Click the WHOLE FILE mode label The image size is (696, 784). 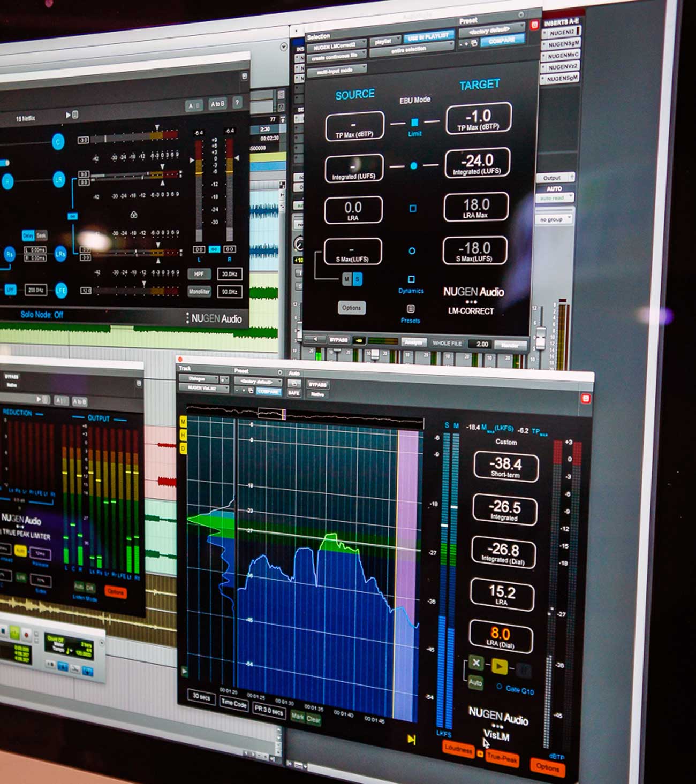[x=447, y=343]
